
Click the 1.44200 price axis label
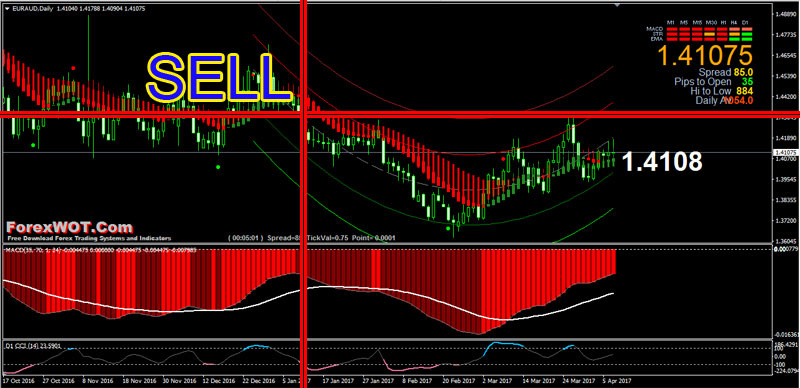pos(787,96)
